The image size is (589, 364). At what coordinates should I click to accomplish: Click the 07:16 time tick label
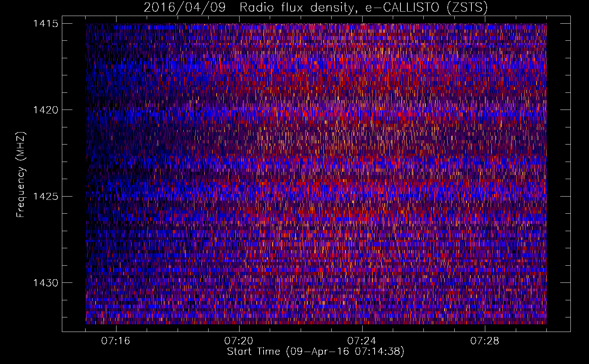point(116,341)
